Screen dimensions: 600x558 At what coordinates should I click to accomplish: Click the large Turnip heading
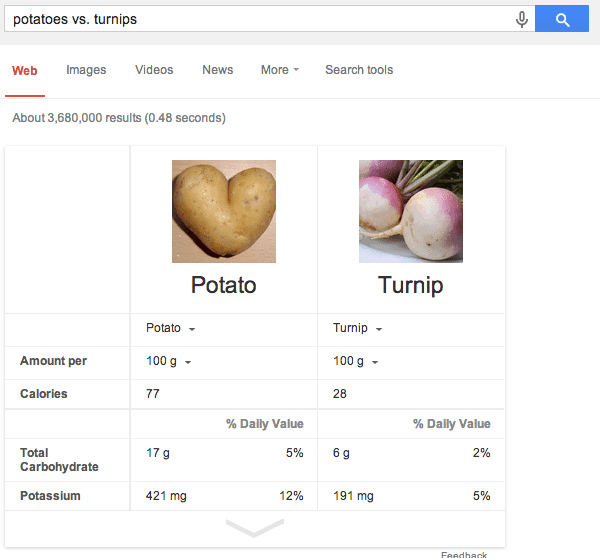coord(411,286)
